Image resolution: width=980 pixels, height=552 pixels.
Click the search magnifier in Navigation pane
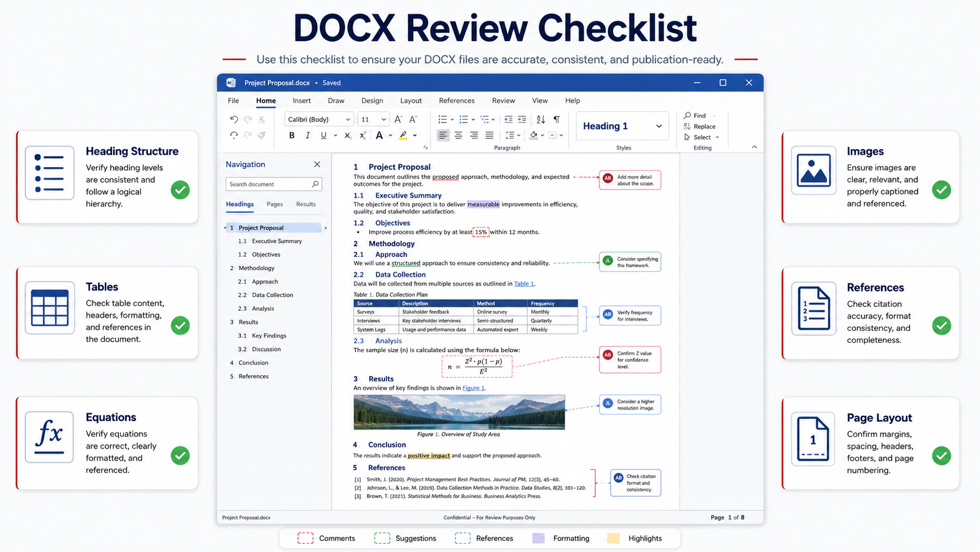(x=315, y=184)
